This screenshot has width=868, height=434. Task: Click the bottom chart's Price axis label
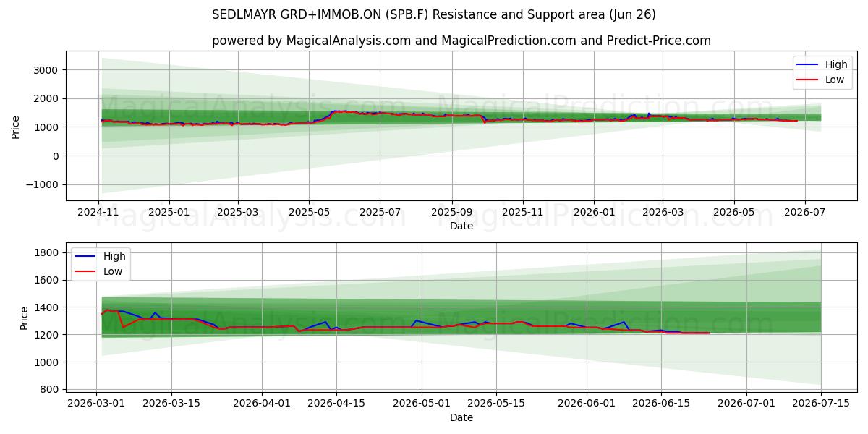25,318
